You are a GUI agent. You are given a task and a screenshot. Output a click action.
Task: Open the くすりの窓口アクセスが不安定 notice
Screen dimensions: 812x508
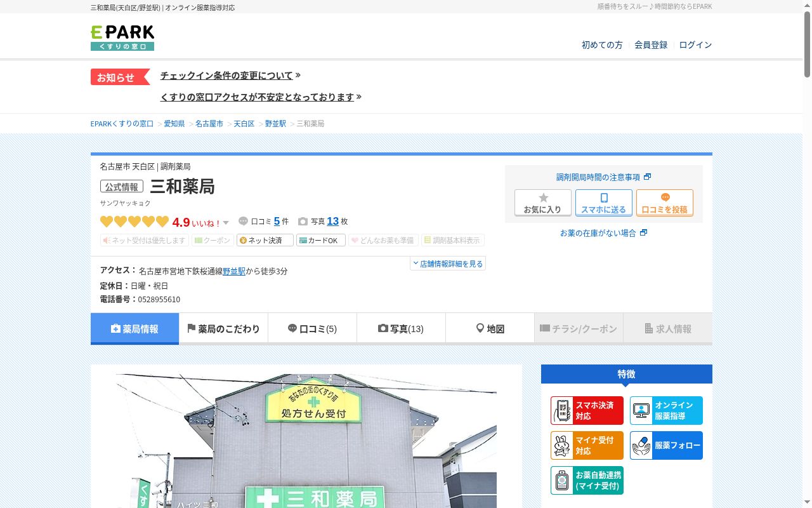click(261, 97)
